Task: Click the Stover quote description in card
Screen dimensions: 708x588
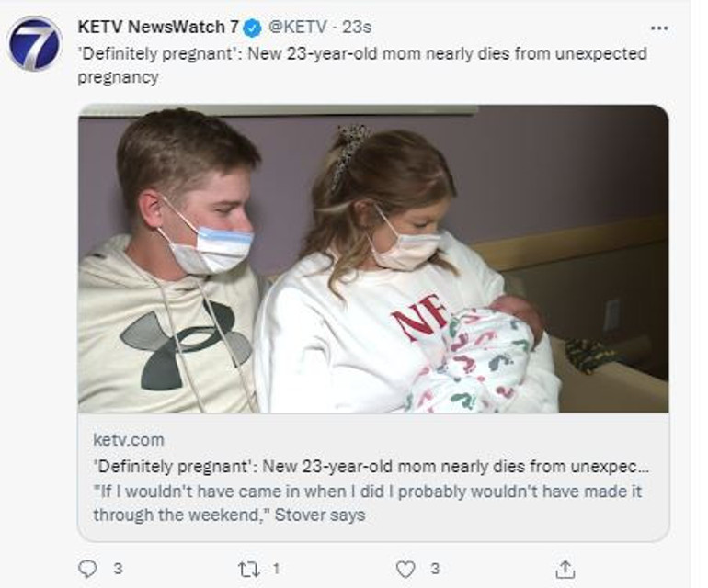Action: 368,503
